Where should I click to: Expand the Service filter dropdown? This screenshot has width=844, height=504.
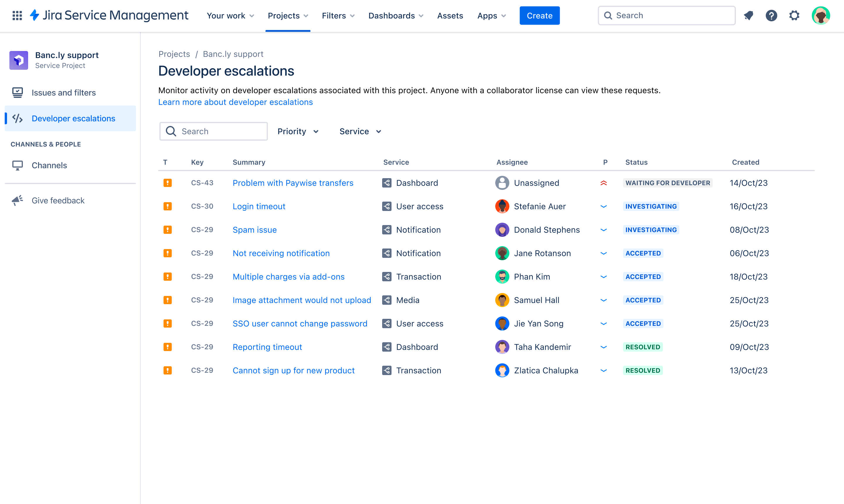point(360,131)
